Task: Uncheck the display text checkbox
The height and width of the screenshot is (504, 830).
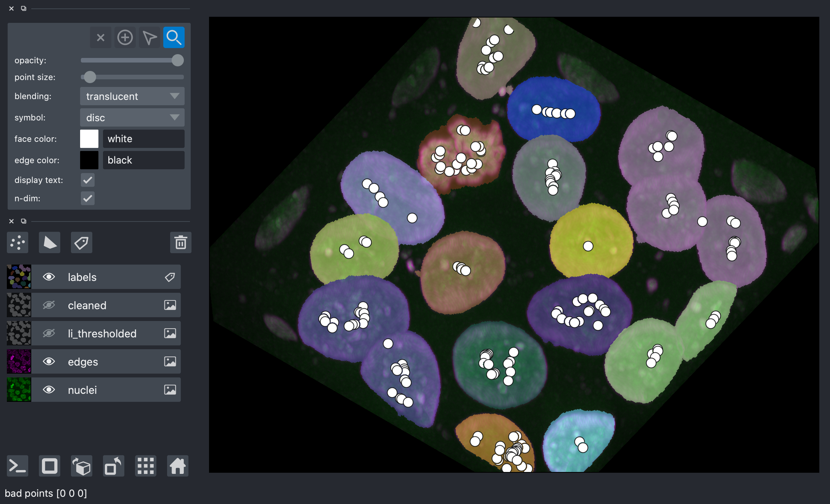Action: (88, 180)
